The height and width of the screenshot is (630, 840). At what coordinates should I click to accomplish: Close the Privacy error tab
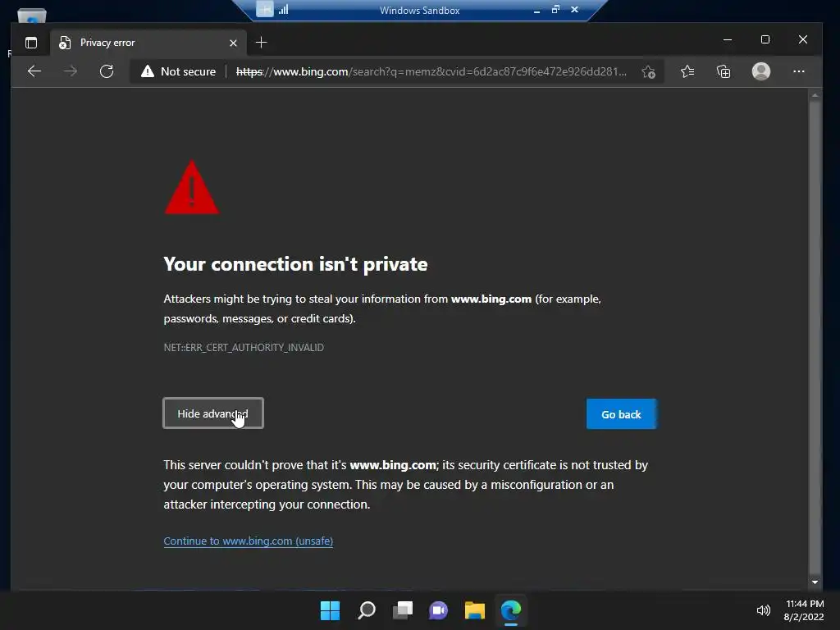[233, 43]
